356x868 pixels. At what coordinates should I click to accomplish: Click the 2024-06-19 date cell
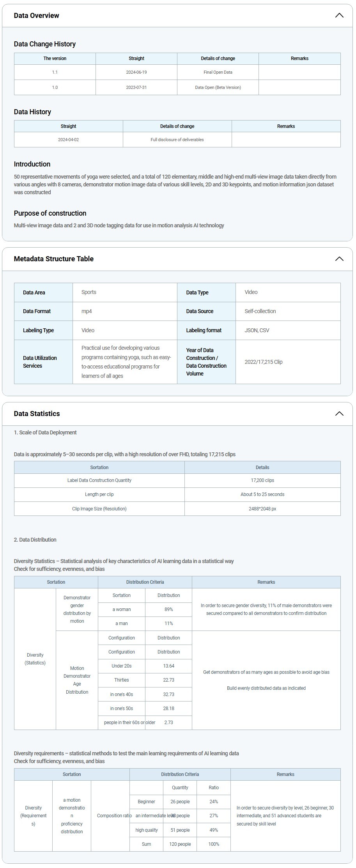[x=136, y=72]
